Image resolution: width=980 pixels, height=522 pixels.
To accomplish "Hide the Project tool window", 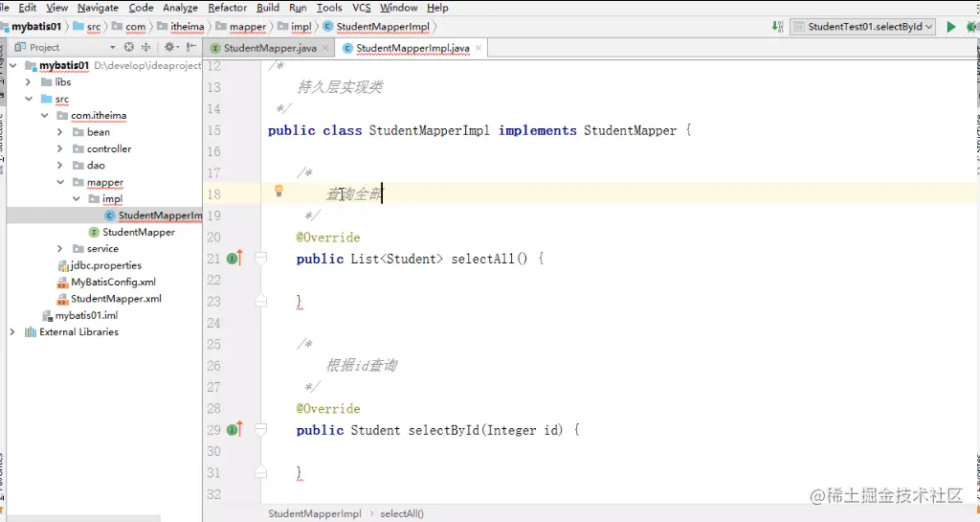I will click(x=191, y=47).
